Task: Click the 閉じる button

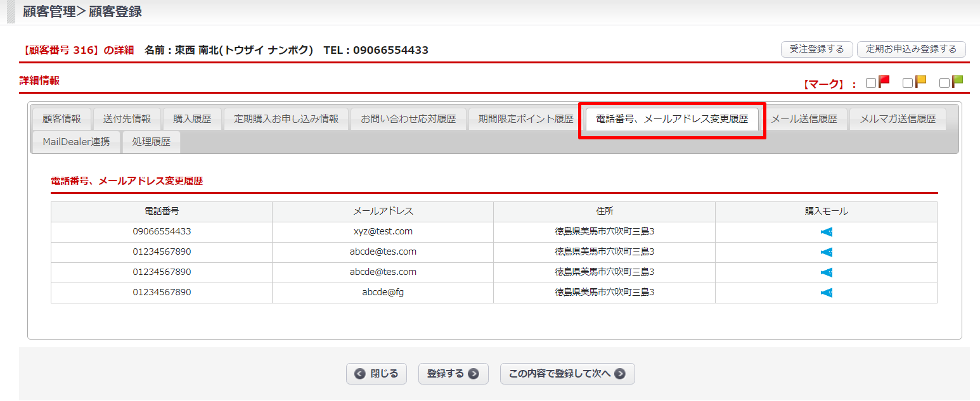Action: [x=377, y=374]
